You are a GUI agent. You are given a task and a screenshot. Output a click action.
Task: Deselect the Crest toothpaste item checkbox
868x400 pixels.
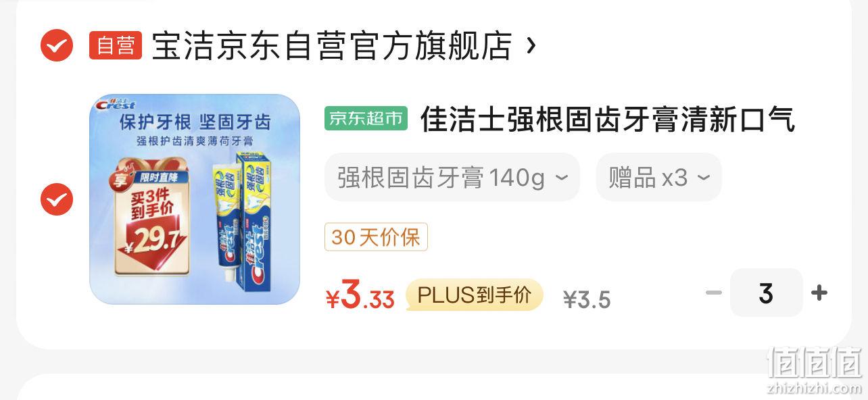57,199
